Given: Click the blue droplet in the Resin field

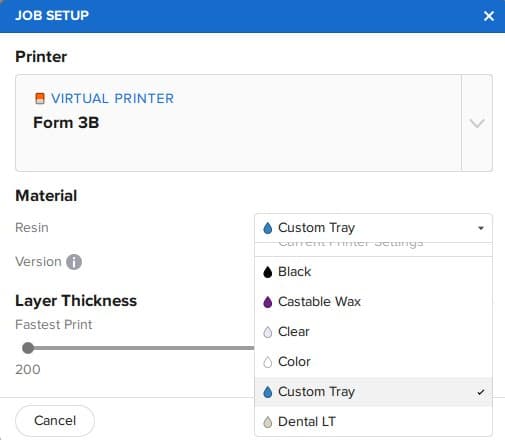Looking at the screenshot, I should click(x=268, y=228).
